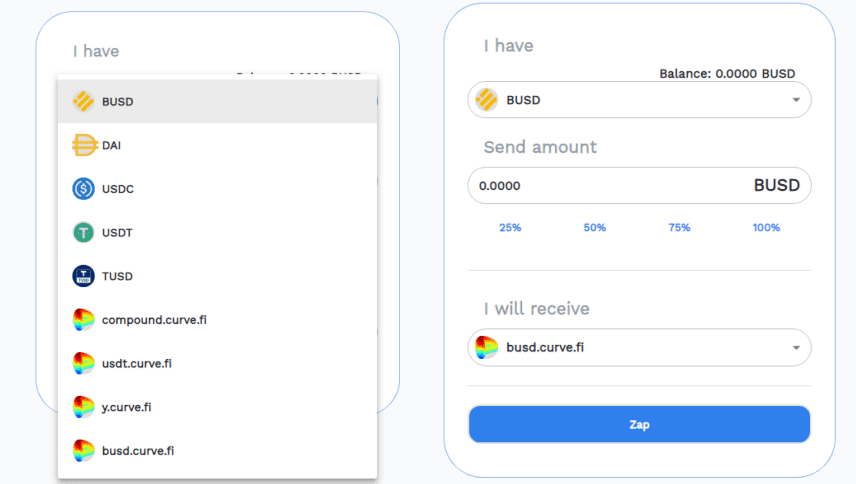Set send amount to 50%
Viewport: 856px width, 484px height.
tap(595, 228)
